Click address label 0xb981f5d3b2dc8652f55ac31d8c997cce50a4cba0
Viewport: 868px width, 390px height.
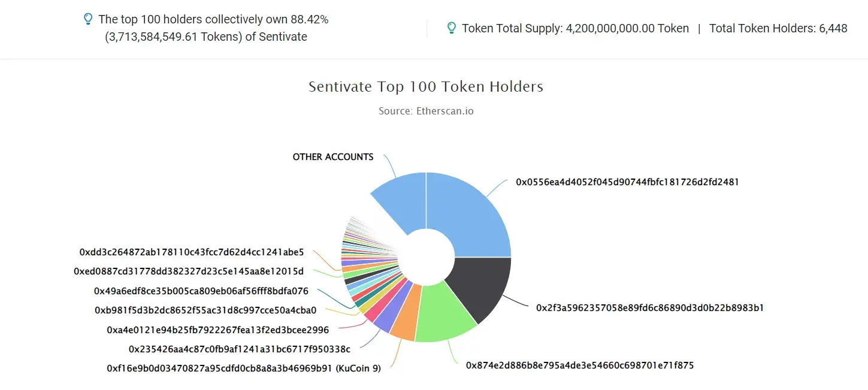pyautogui.click(x=205, y=310)
